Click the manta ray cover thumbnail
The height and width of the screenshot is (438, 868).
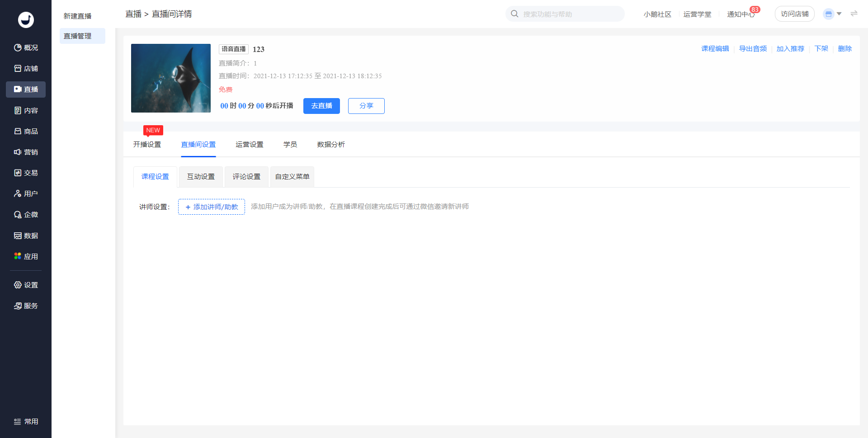pos(171,78)
